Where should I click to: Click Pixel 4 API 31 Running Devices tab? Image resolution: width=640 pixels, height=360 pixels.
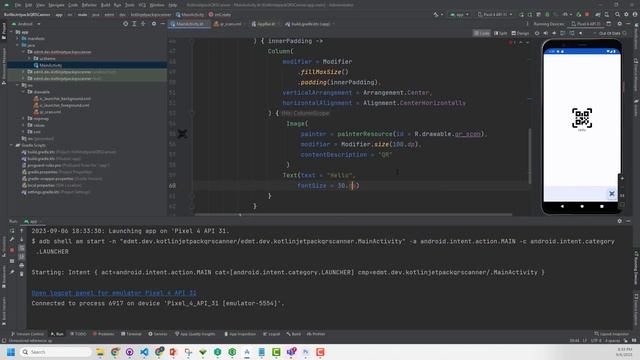[x=586, y=24]
